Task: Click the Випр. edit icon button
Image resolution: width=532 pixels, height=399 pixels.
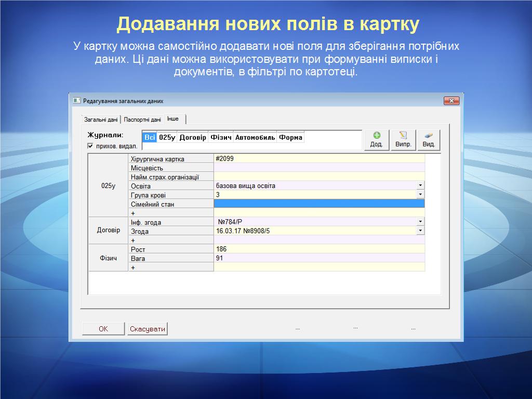Action: click(x=403, y=140)
